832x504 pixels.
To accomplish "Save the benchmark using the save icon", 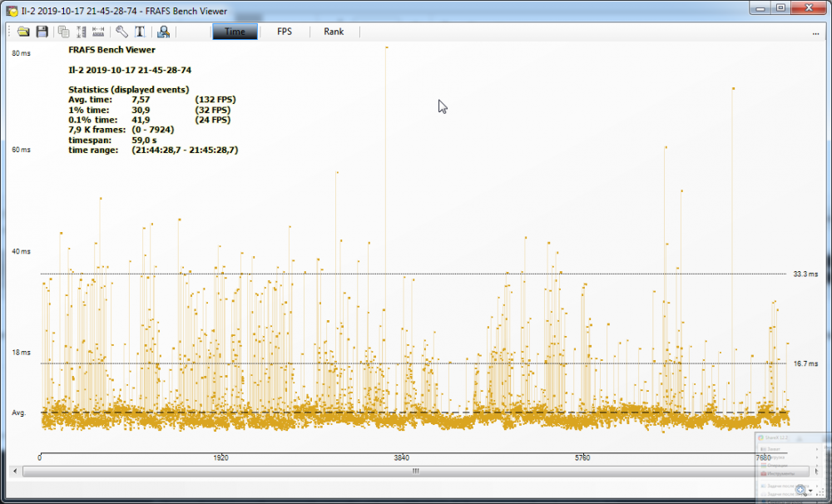I will pos(42,32).
